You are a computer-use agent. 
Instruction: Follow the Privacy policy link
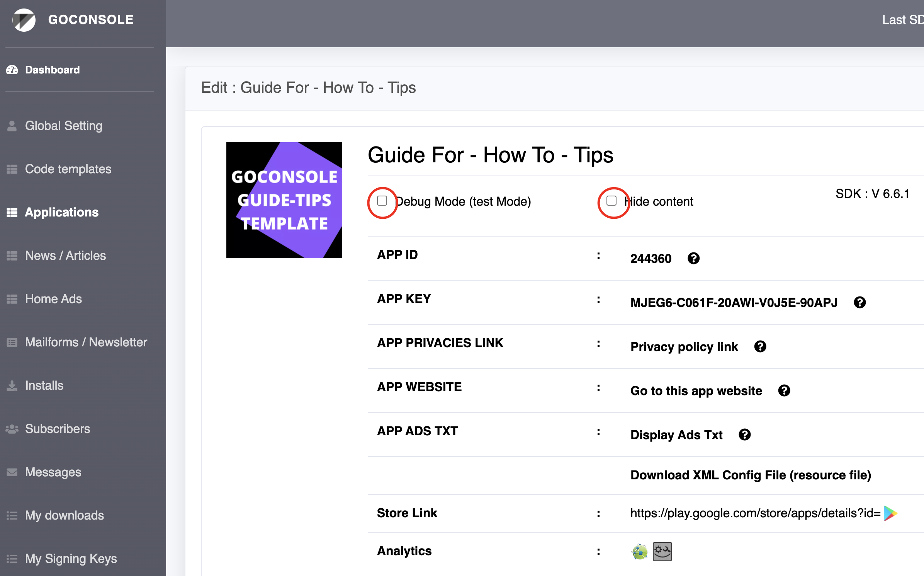point(684,346)
